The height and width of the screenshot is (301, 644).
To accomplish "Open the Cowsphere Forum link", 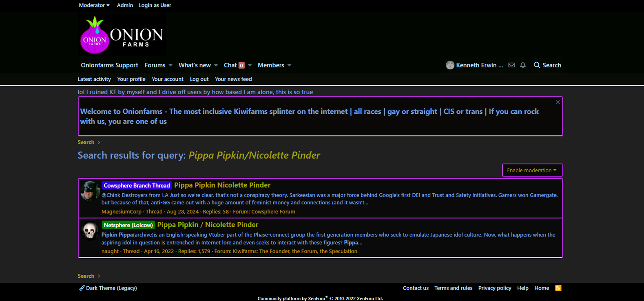I will pos(273,212).
